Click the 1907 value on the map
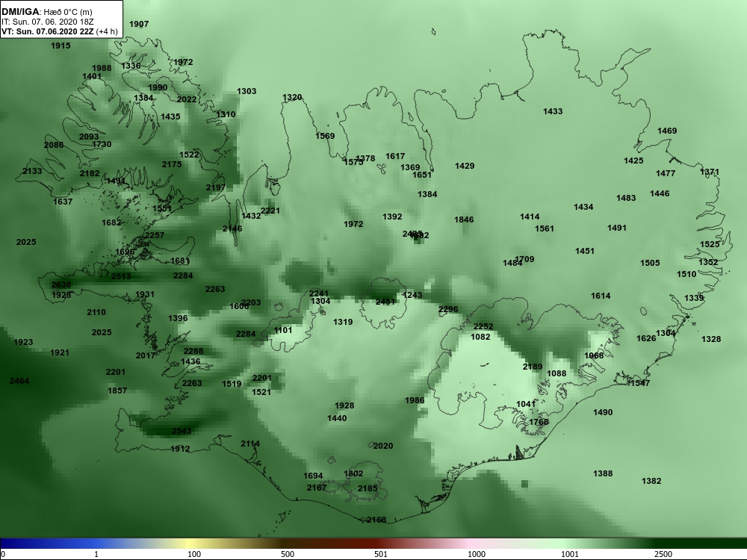The width and height of the screenshot is (747, 560). point(139,24)
